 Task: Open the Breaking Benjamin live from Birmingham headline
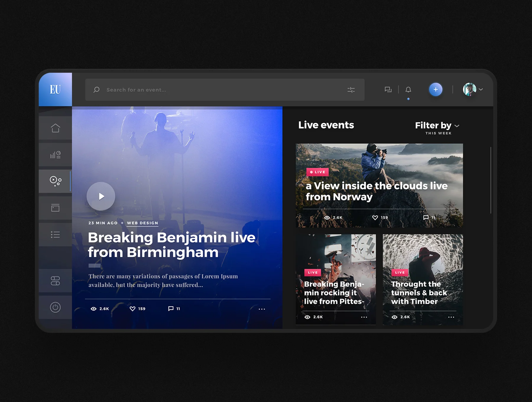tap(171, 245)
